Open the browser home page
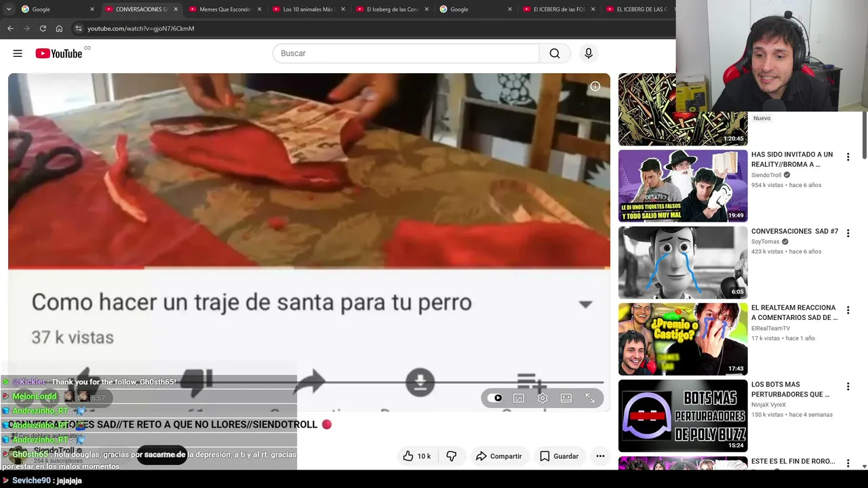This screenshot has width=868, height=488. [59, 28]
